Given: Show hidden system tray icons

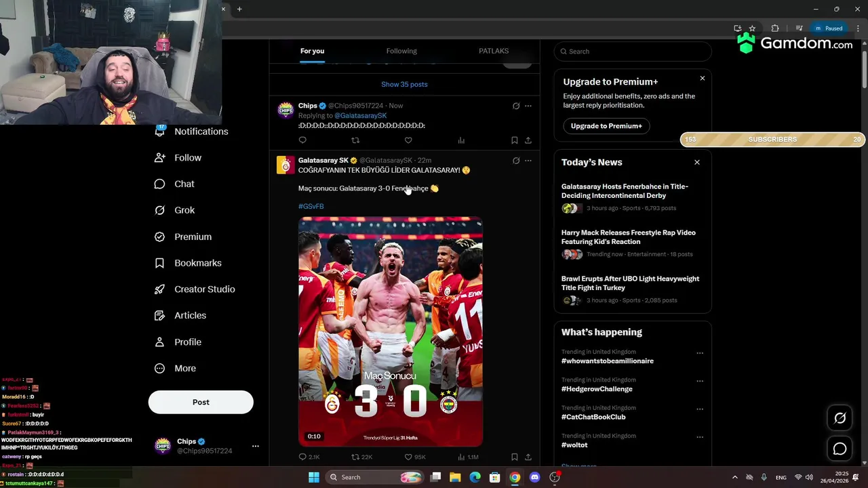Looking at the screenshot, I should tap(734, 477).
